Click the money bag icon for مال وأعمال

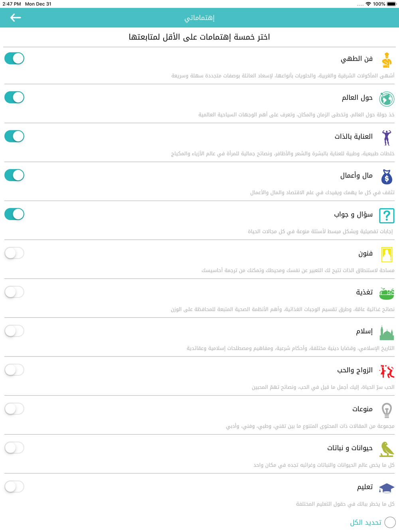click(386, 177)
